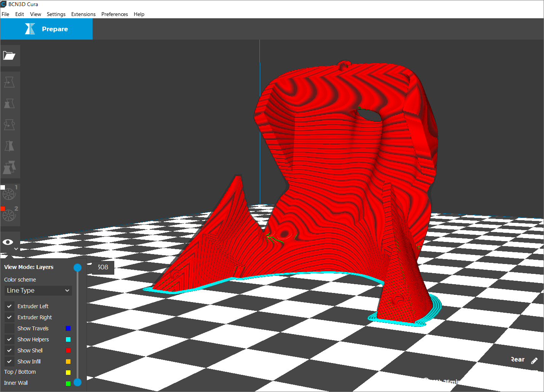
Task: Click the BCN3D Cura app logo in title bar
Action: point(3,4)
